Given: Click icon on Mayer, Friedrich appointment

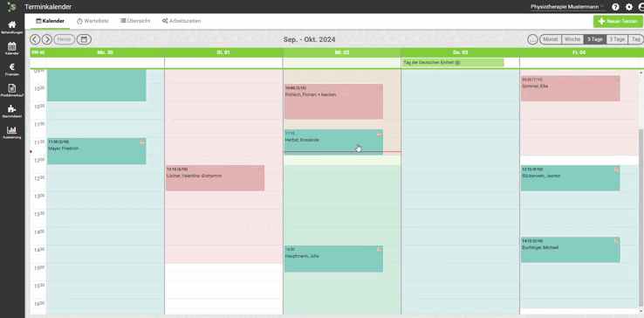Looking at the screenshot, I should point(142,142).
